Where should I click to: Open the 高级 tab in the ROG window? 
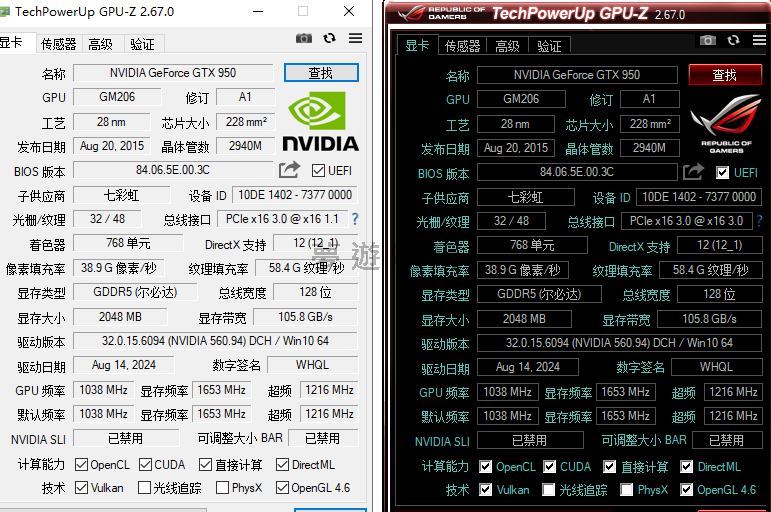[507, 46]
